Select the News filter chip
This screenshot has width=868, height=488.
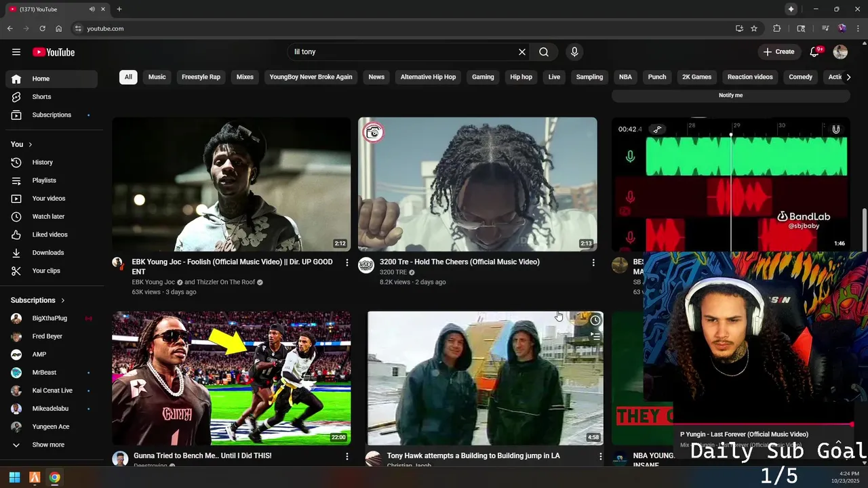(376, 77)
